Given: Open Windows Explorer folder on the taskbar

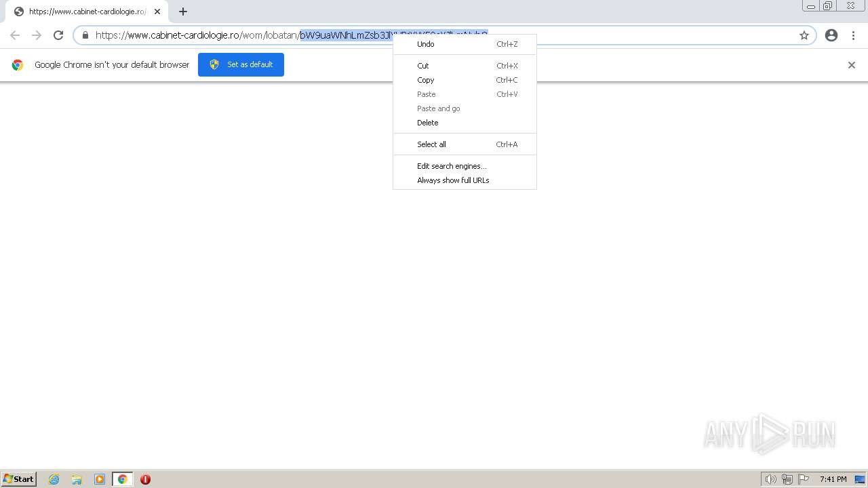Looking at the screenshot, I should point(77,479).
